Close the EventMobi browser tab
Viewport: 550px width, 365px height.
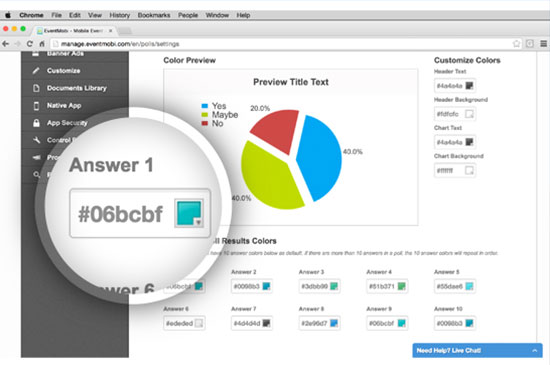coord(110,31)
